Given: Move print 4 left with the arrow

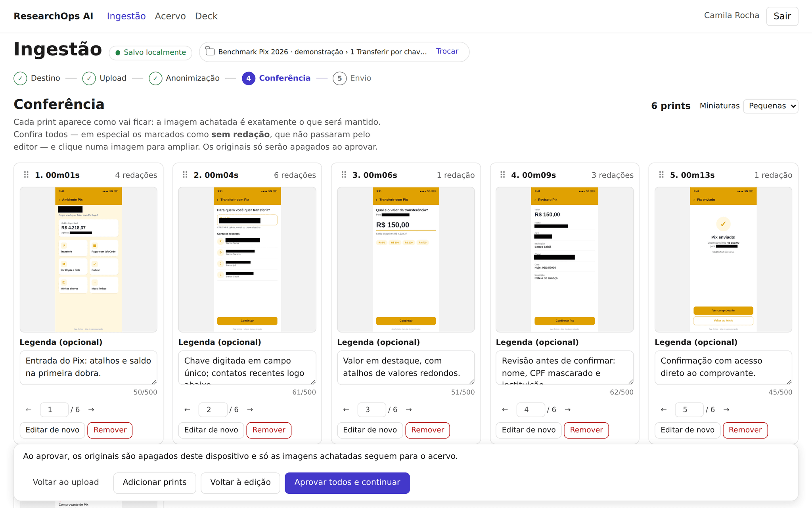Looking at the screenshot, I should [x=505, y=410].
